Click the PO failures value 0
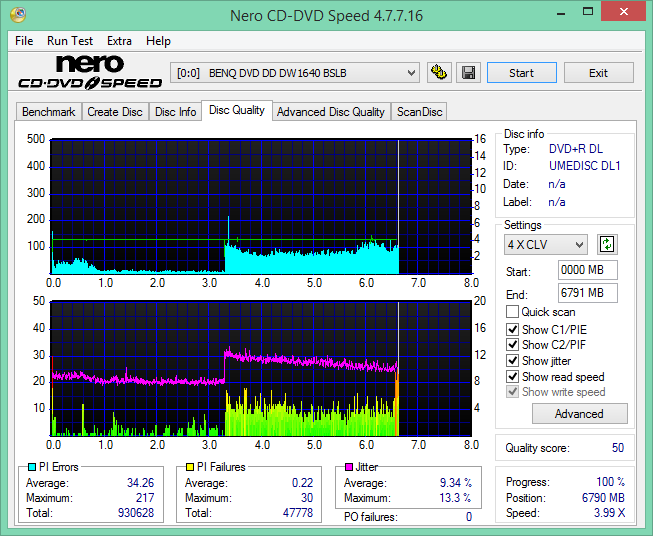Image resolution: width=653 pixels, height=536 pixels. pyautogui.click(x=469, y=517)
